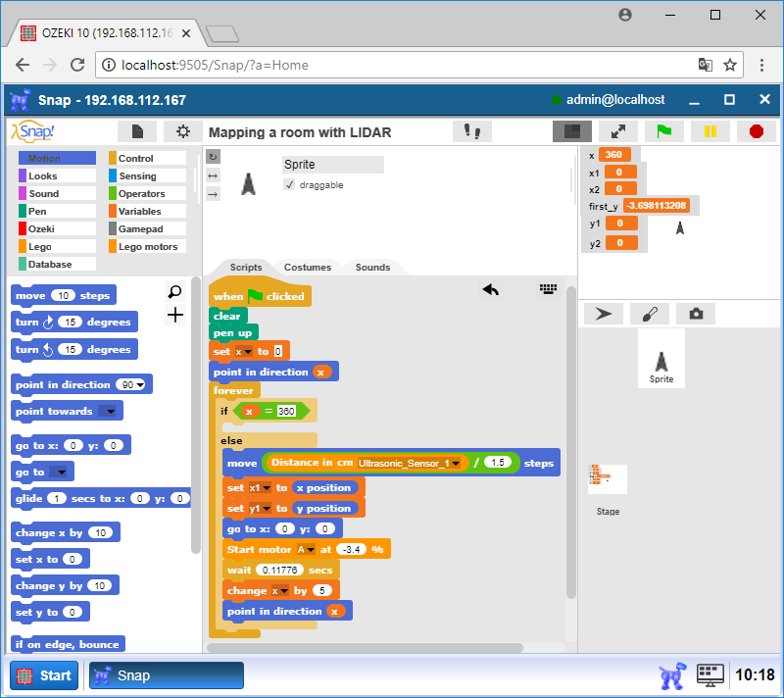
Task: Click the green flag run button
Action: pos(663,131)
